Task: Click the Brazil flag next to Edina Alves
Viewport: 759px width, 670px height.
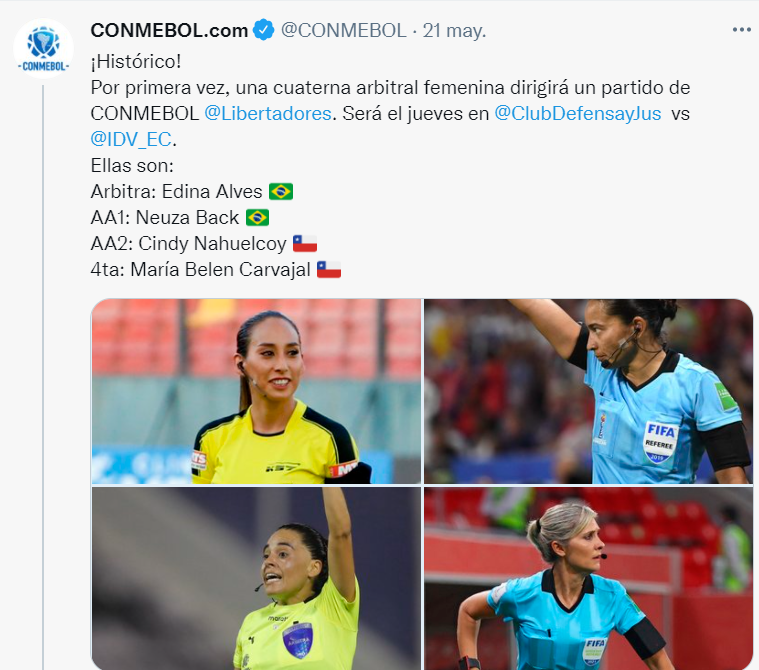Action: (281, 191)
